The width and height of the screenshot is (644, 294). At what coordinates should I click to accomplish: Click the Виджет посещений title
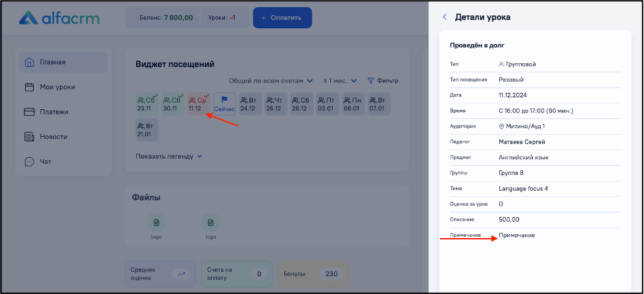tap(175, 64)
